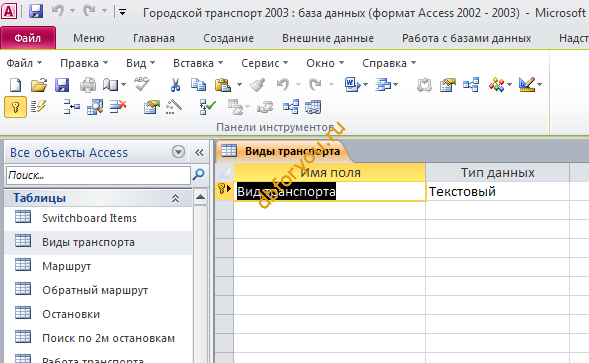589x363 pixels.
Task: Collapse the Таблицы group
Action: (x=175, y=198)
